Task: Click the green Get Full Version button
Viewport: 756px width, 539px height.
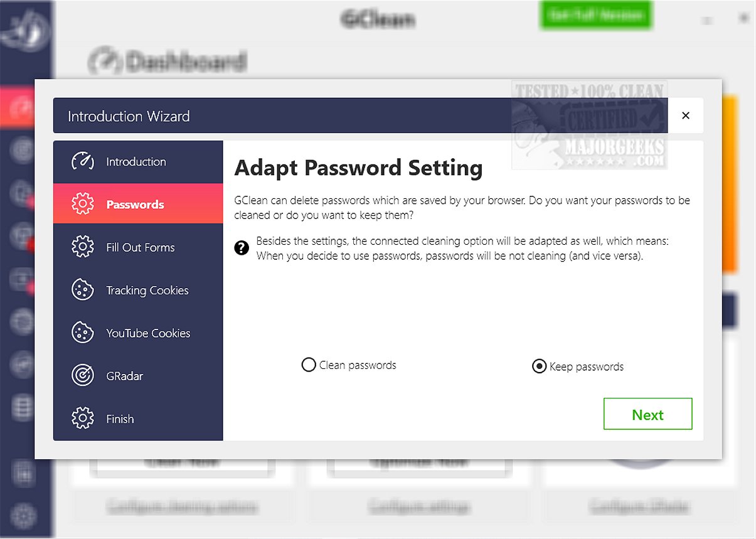Action: click(x=595, y=15)
